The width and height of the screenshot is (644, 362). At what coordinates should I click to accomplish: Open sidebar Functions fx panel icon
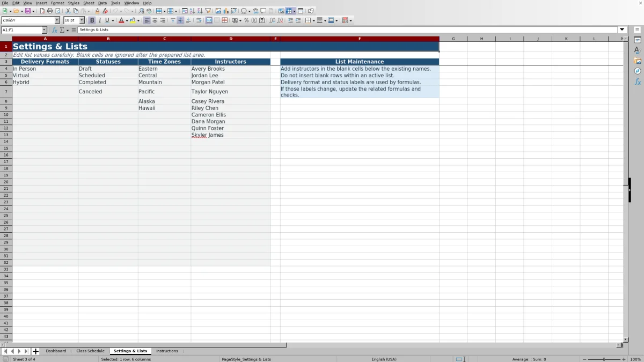click(638, 82)
